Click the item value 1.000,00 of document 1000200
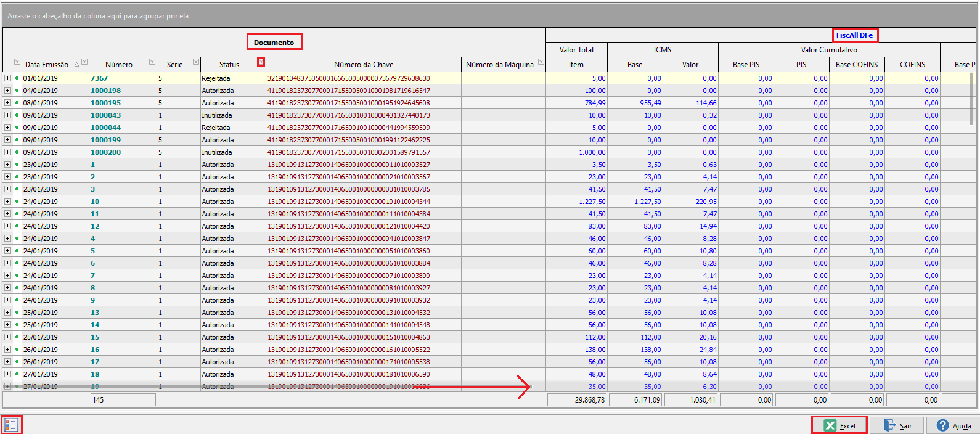This screenshot has width=980, height=434. [x=576, y=152]
